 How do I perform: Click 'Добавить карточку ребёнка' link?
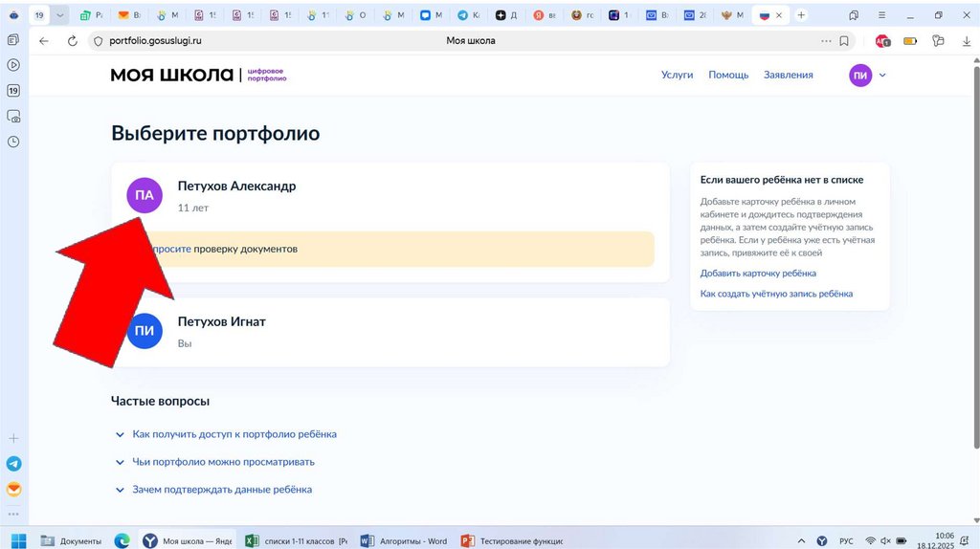(x=758, y=273)
